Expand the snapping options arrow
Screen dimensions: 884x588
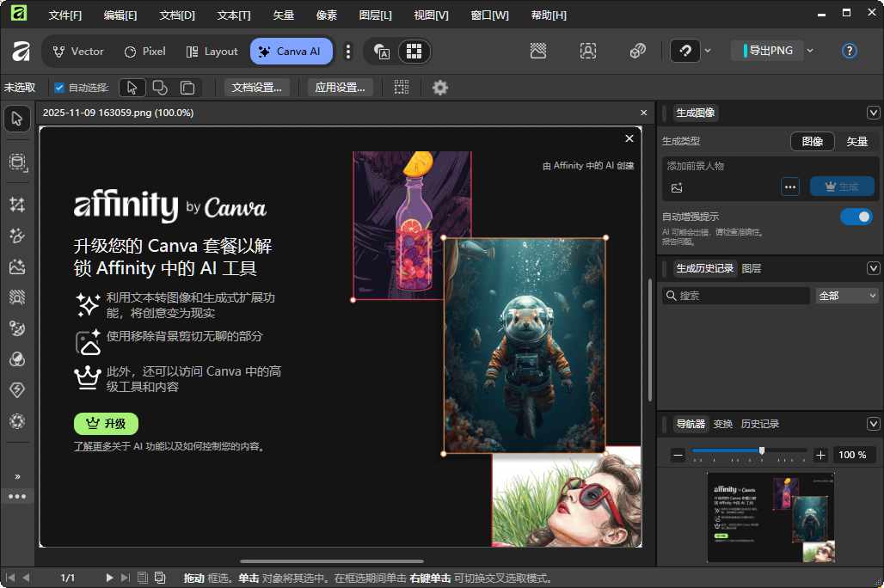[708, 51]
